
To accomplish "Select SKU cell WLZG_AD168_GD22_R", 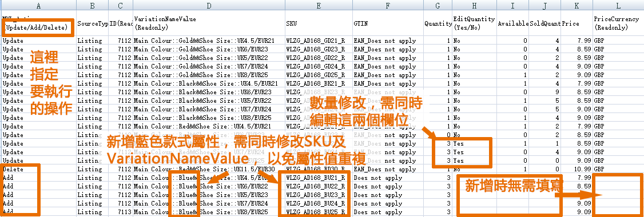I will pos(319,58).
